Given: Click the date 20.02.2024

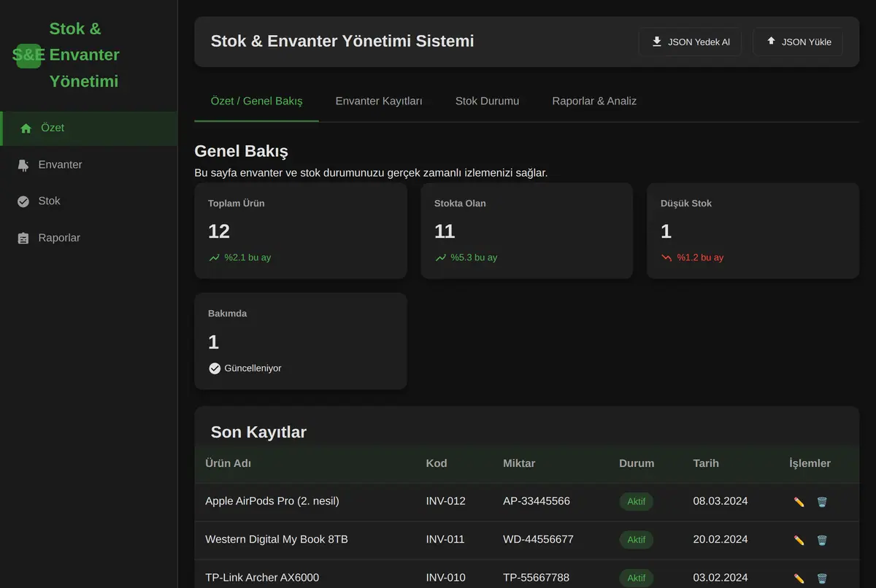Looking at the screenshot, I should (721, 539).
